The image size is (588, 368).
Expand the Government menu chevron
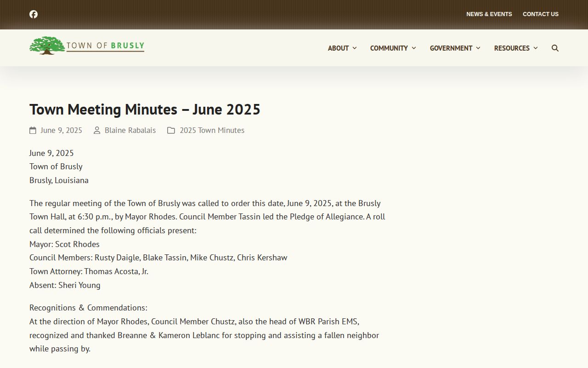point(478,48)
